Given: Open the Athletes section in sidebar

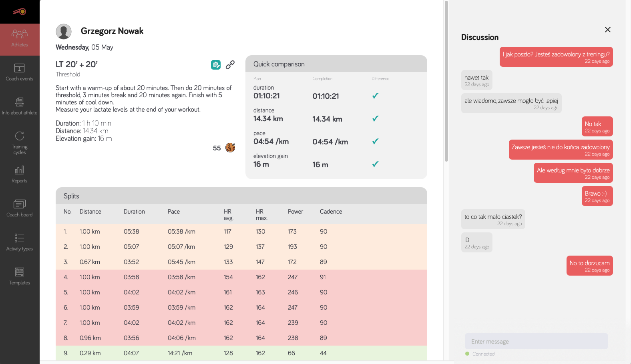Looking at the screenshot, I should 20,39.
